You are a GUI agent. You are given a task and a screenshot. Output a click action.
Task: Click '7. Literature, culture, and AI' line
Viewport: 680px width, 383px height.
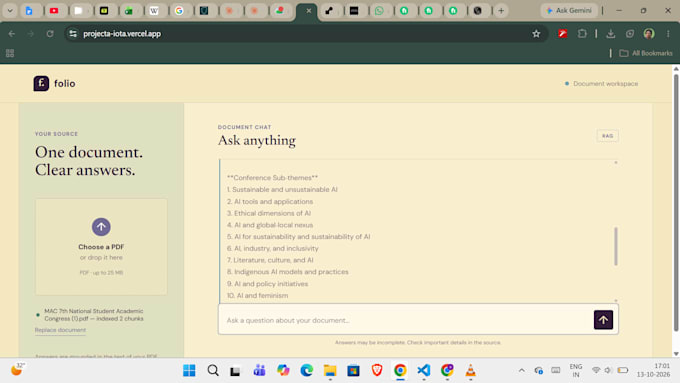tap(270, 260)
